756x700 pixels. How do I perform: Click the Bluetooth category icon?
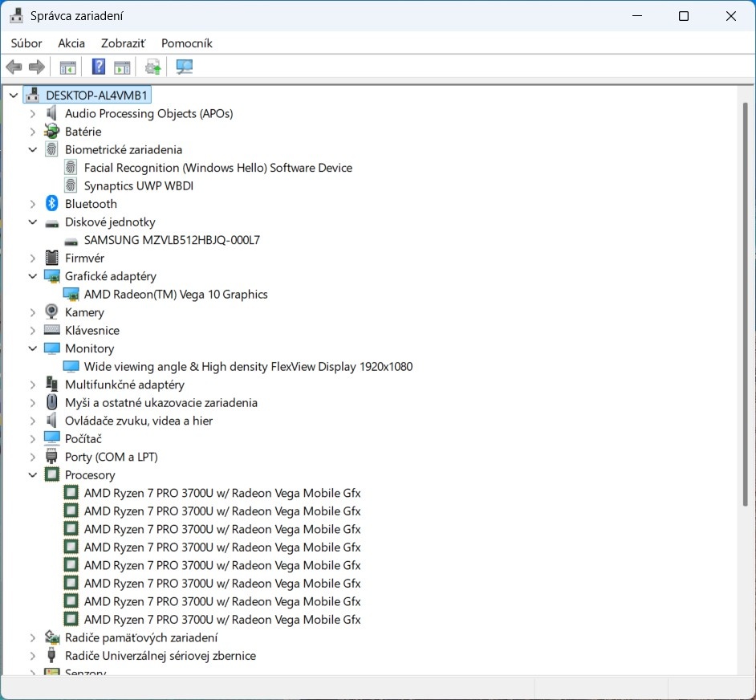(x=52, y=204)
